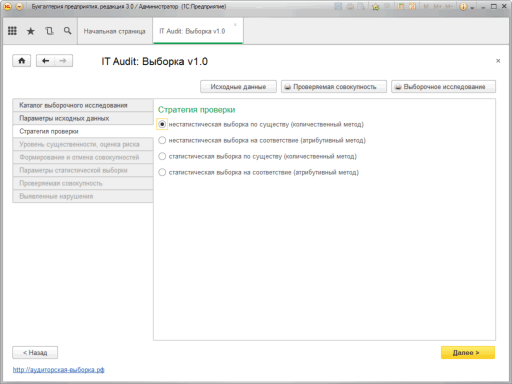Open the calculator icon in title bar
This screenshot has height=384, width=512.
pyautogui.click(x=401, y=6)
